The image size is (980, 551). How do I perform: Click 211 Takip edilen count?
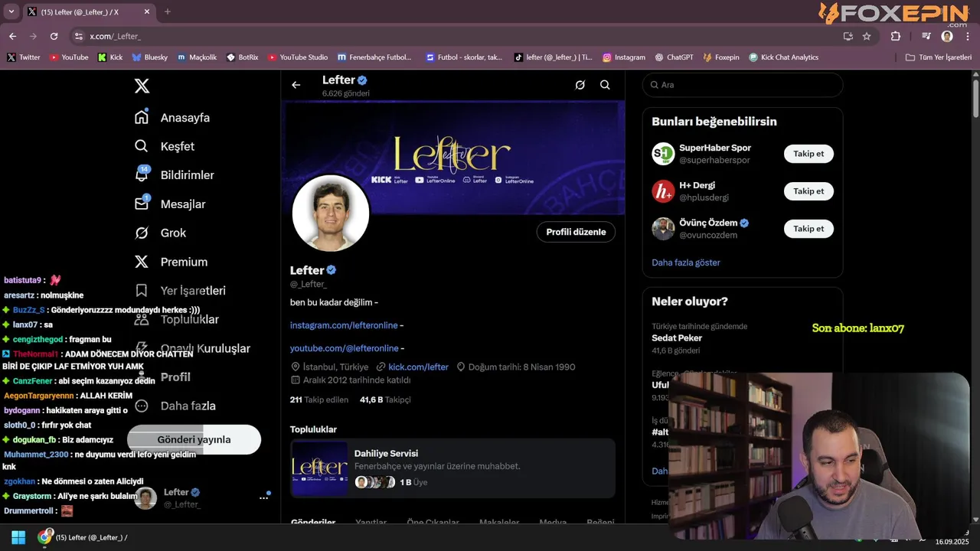click(319, 399)
